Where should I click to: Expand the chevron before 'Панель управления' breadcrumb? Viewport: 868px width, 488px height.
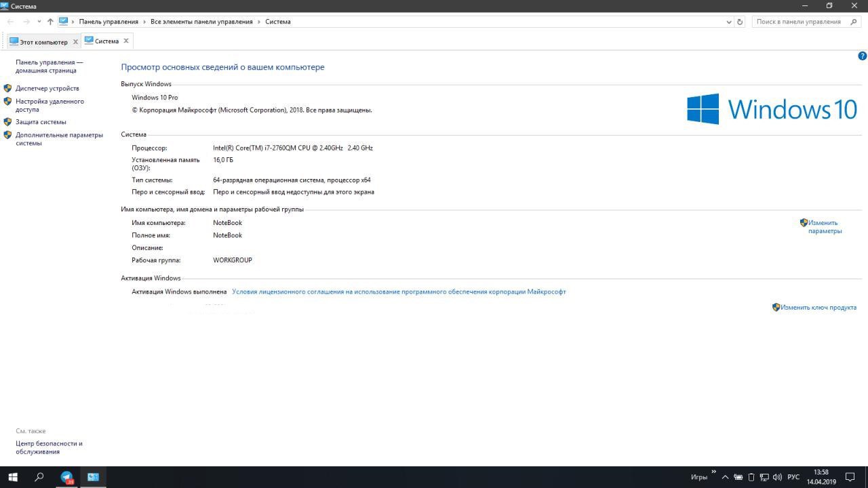point(74,22)
